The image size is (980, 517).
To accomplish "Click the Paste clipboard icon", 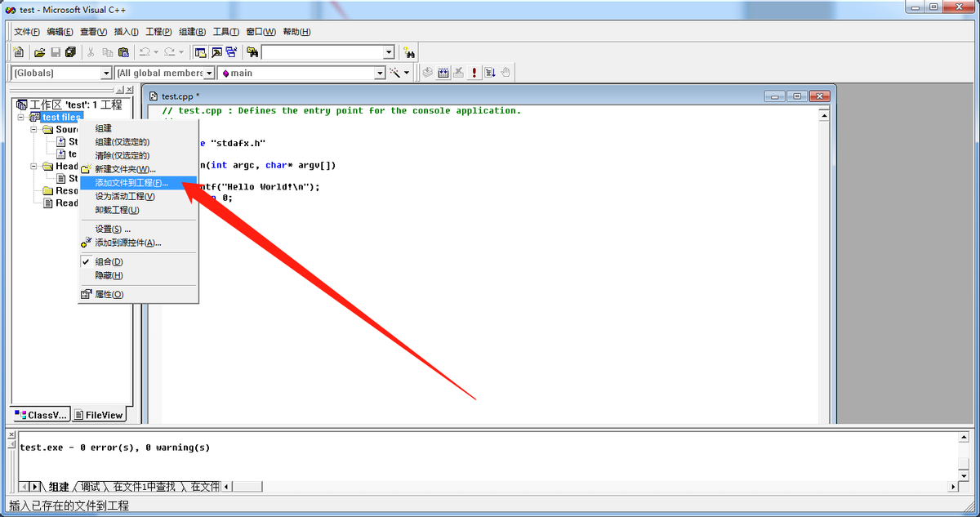I will tap(123, 52).
